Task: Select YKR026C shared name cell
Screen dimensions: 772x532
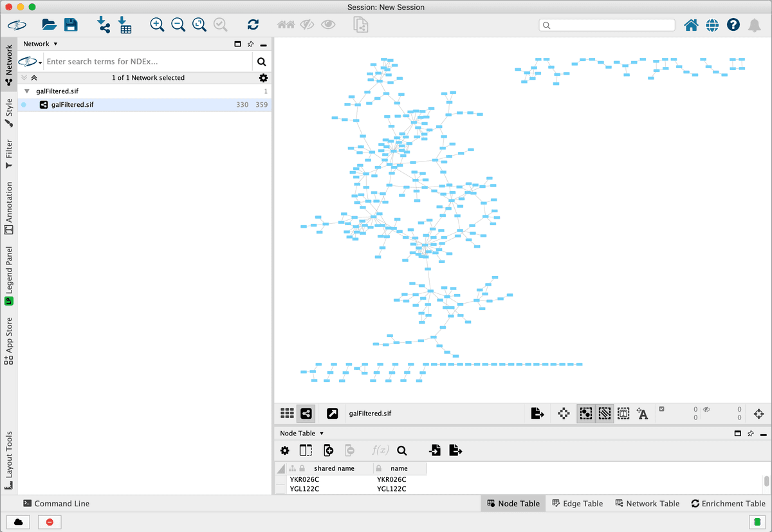Action: (329, 479)
